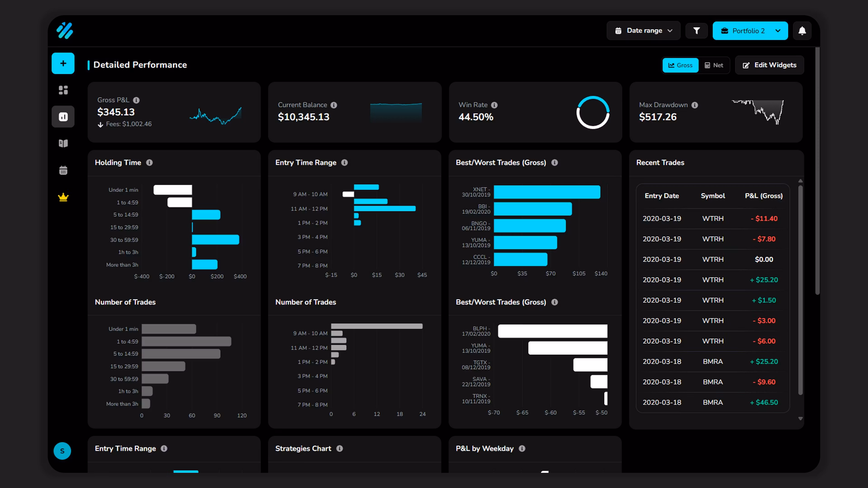Click the yellow crown premium icon
The image size is (868, 488).
click(x=63, y=197)
